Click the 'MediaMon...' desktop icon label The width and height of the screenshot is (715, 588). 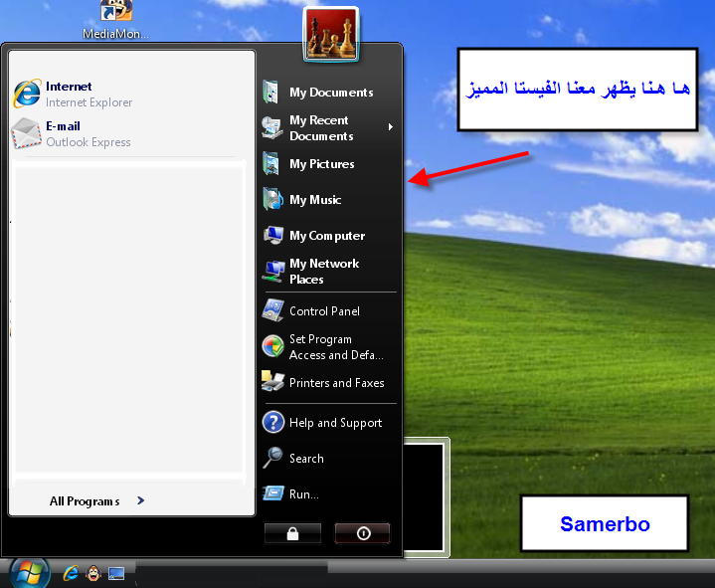tap(115, 34)
